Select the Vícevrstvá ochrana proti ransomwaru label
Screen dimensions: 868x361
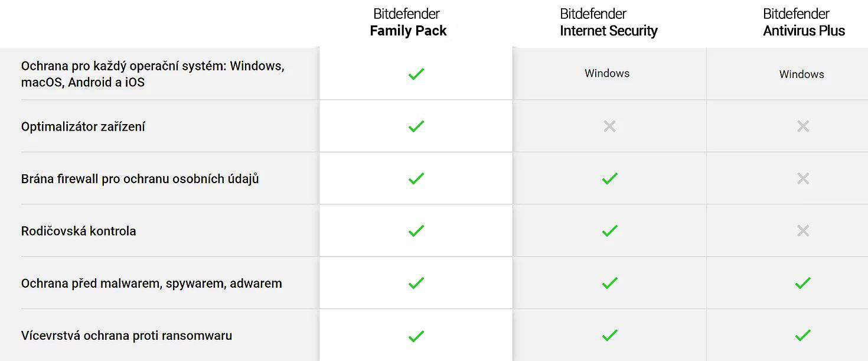[126, 336]
